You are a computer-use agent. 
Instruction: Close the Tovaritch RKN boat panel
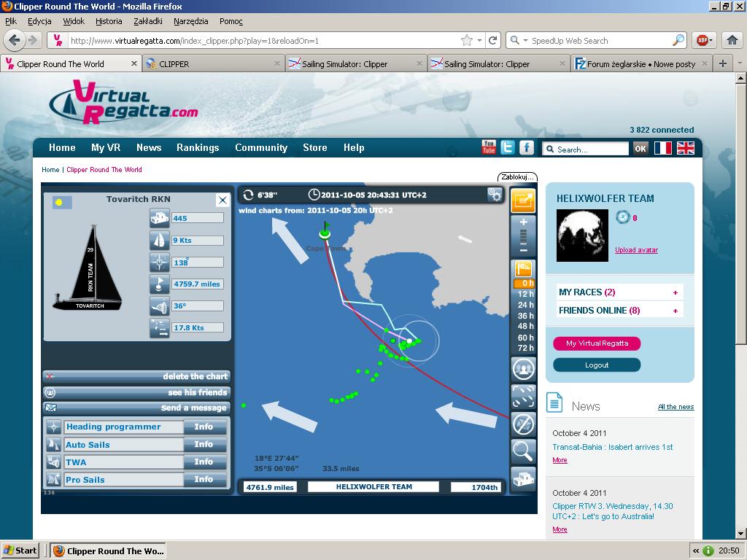(222, 200)
